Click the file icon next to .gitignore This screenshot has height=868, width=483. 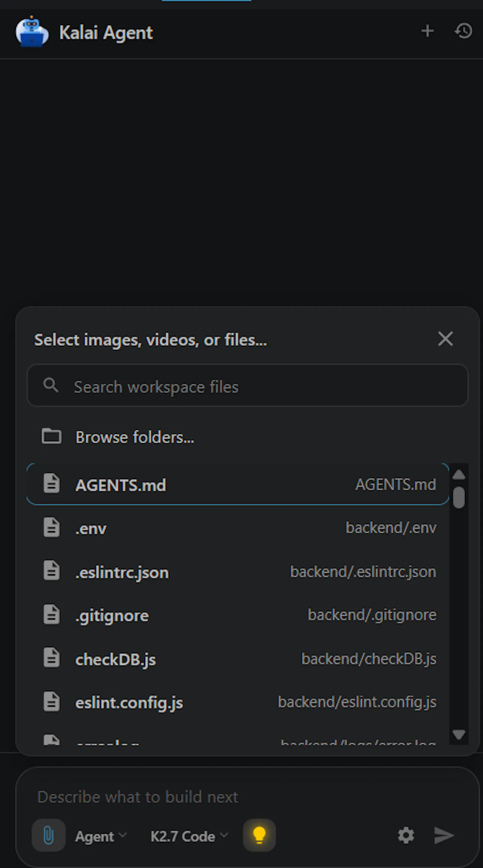(52, 614)
